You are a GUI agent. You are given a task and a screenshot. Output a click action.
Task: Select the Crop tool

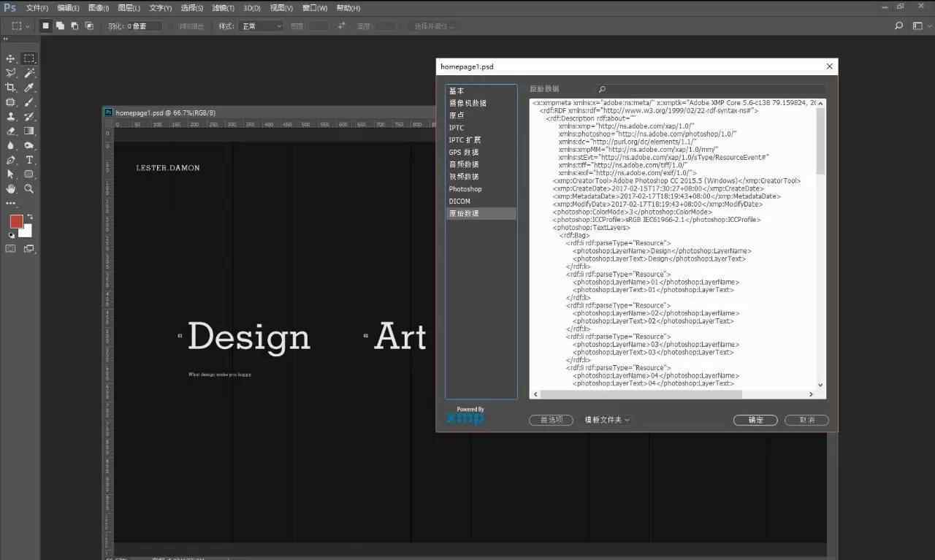pyautogui.click(x=11, y=88)
